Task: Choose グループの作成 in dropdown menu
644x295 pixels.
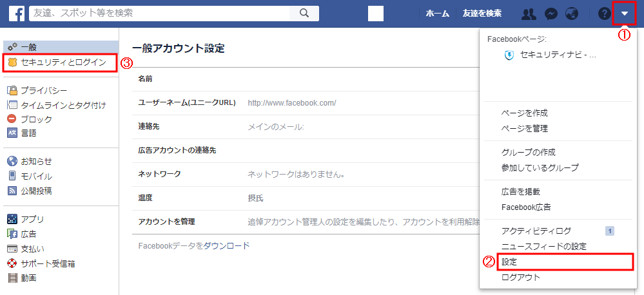Action: [x=529, y=152]
